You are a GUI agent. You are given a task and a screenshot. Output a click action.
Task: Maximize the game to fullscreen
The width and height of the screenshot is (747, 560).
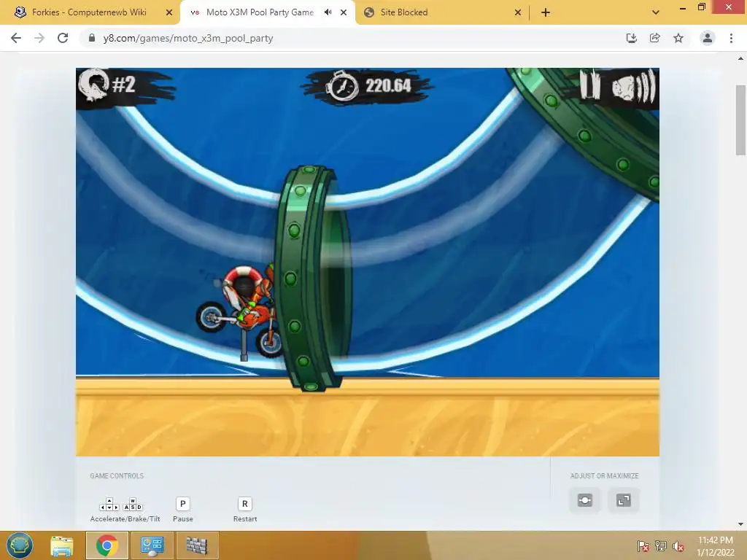point(624,500)
